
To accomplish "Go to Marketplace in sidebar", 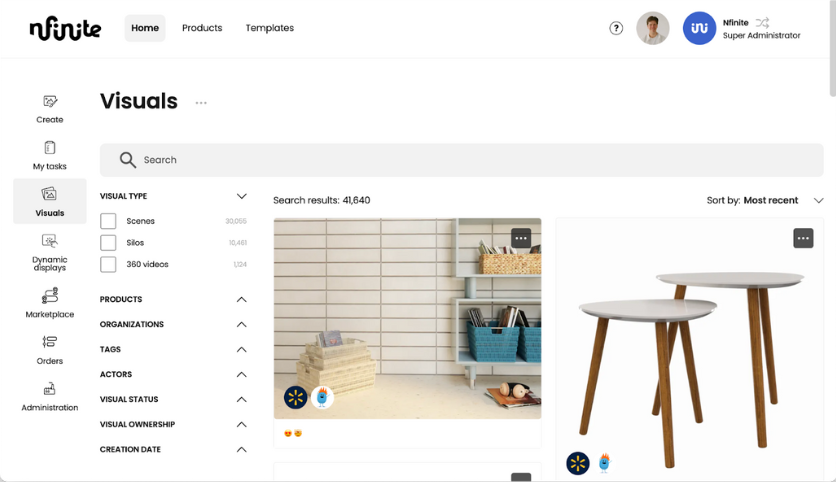I will point(50,303).
